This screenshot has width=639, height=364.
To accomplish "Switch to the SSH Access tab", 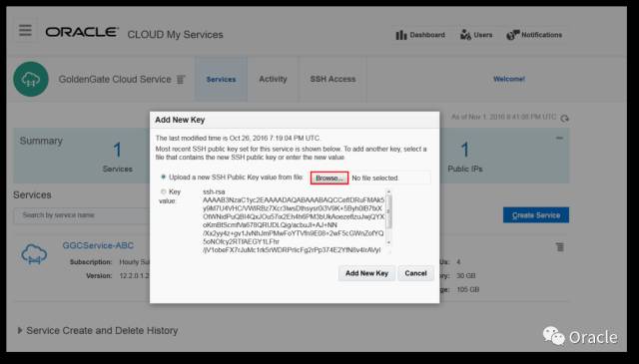I will [332, 79].
